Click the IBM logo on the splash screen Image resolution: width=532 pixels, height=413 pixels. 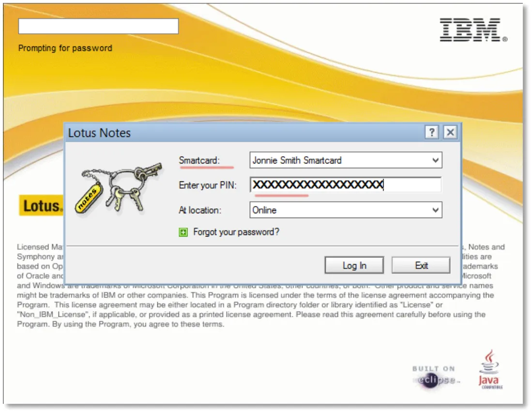[x=473, y=30]
